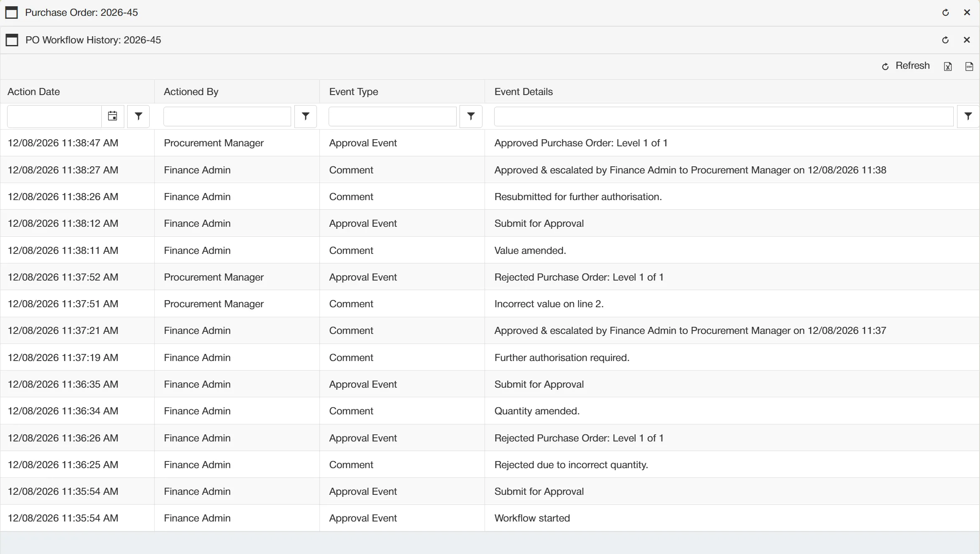This screenshot has height=554, width=980.
Task: Select the 'Value amended.' cell
Action: (732, 251)
